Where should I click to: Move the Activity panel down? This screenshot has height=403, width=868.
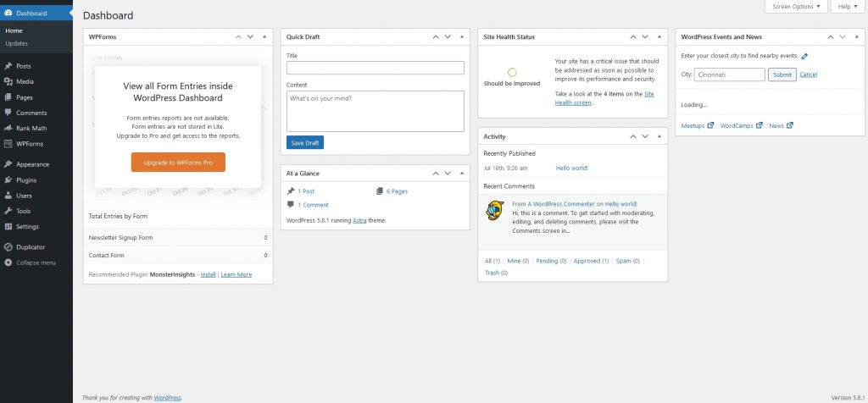[x=643, y=136]
